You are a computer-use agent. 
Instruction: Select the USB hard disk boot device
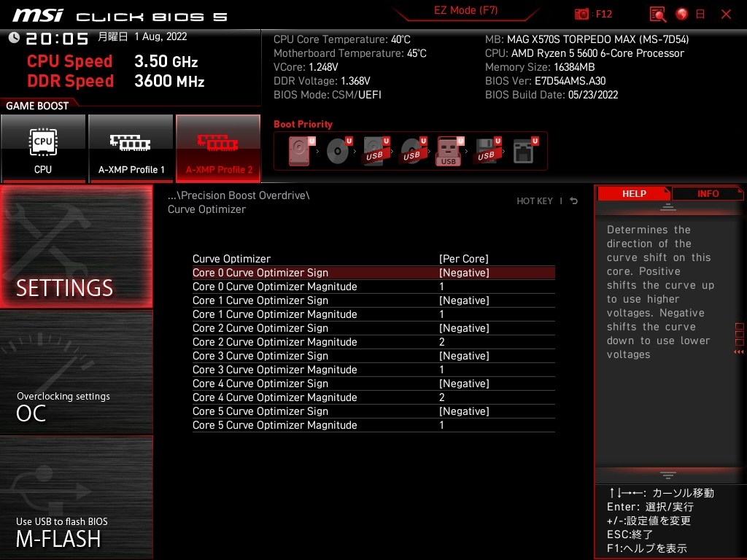pyautogui.click(x=376, y=151)
